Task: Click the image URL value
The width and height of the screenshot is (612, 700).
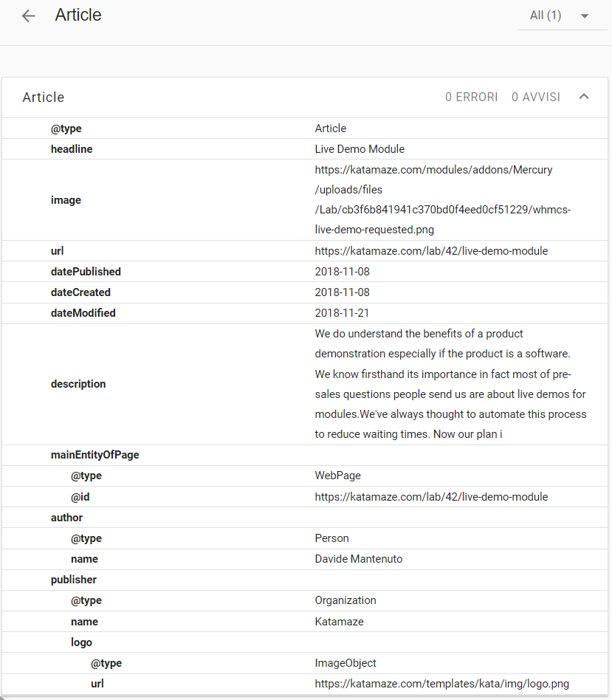Action: (x=442, y=199)
